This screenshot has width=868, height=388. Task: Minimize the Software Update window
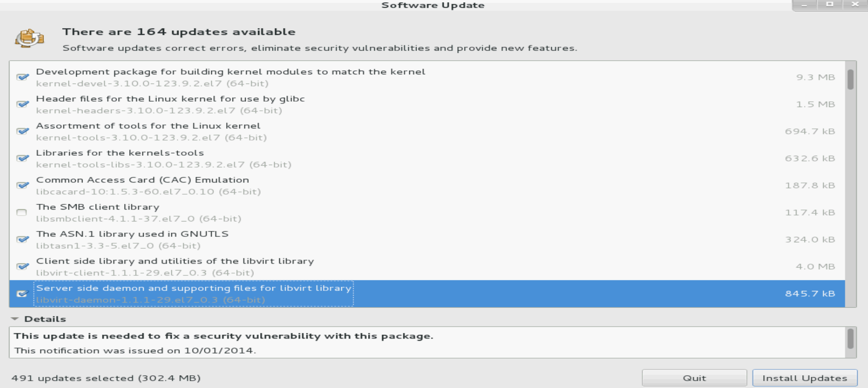coord(804,5)
